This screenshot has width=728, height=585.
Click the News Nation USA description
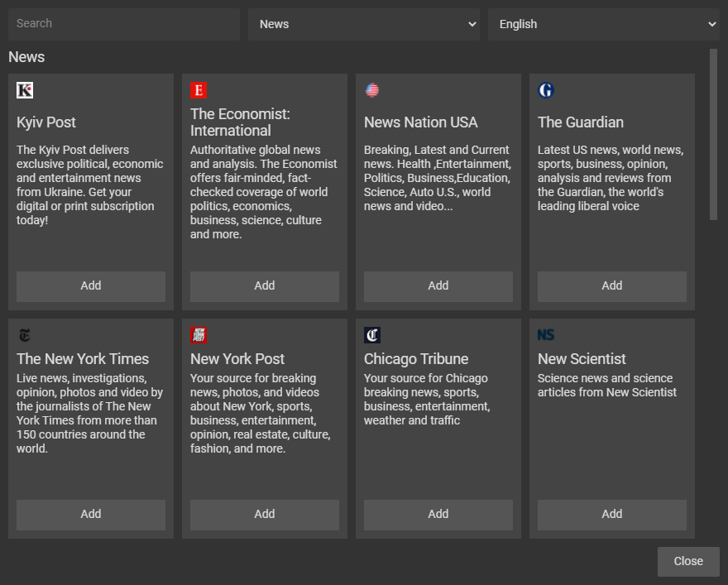[438, 178]
